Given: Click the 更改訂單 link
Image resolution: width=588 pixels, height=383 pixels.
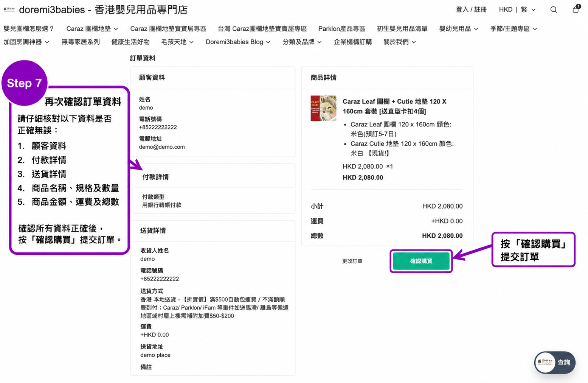Looking at the screenshot, I should [x=352, y=261].
